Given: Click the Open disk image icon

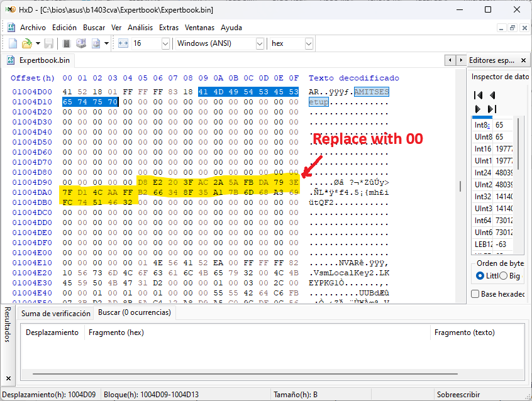Looking at the screenshot, I should click(x=96, y=43).
